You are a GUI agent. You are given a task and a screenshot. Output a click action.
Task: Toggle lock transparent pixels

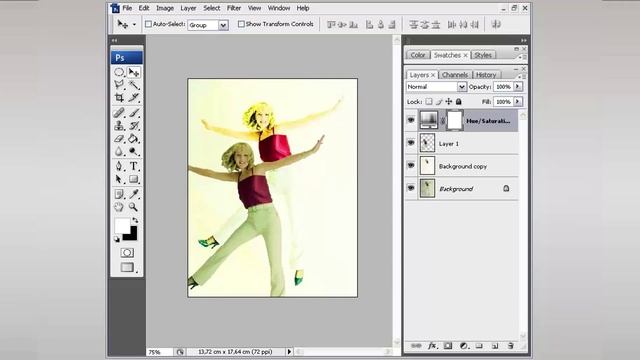tap(429, 101)
